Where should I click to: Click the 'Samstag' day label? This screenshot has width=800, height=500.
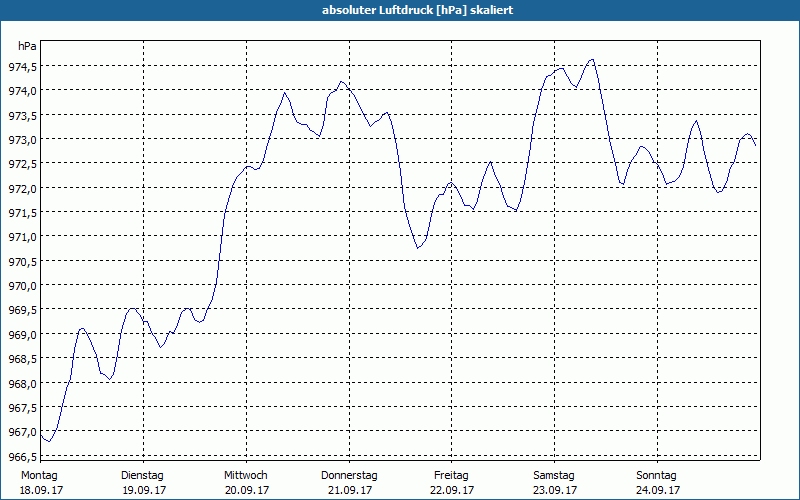(x=554, y=476)
